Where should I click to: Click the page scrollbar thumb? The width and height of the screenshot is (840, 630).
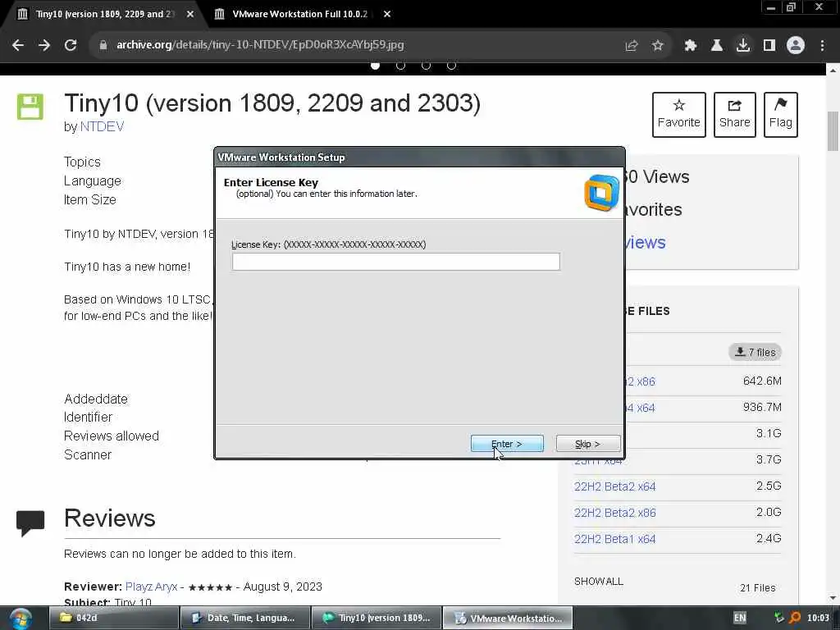(833, 131)
